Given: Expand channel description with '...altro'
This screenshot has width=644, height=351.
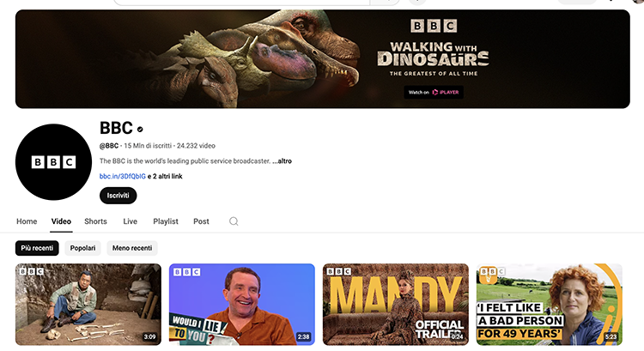Looking at the screenshot, I should click(x=282, y=161).
